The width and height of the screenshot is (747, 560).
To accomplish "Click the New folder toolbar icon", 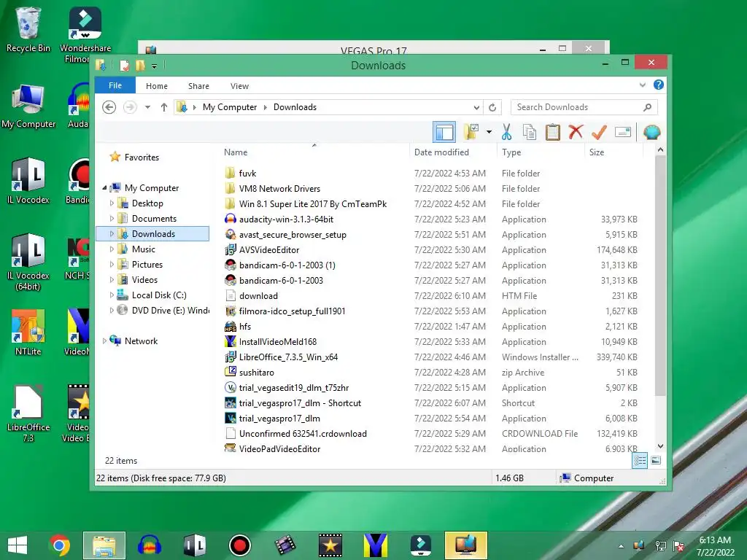I will coord(471,132).
